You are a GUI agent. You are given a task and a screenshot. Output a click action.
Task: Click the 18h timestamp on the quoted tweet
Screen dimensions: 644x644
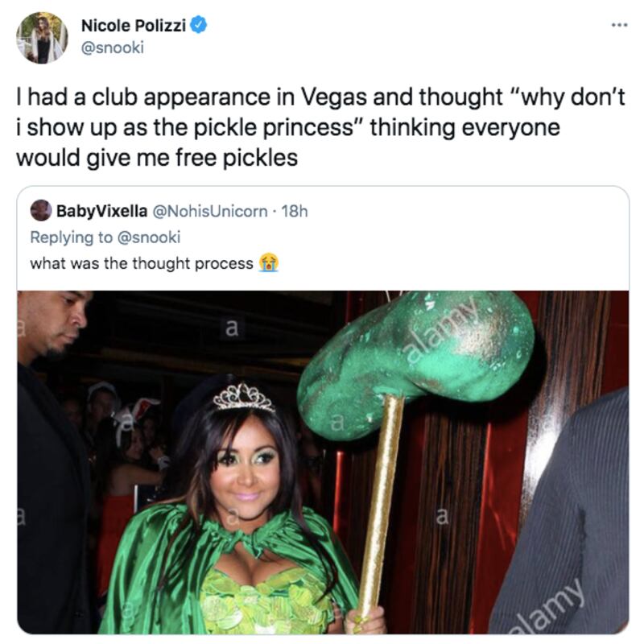(296, 211)
